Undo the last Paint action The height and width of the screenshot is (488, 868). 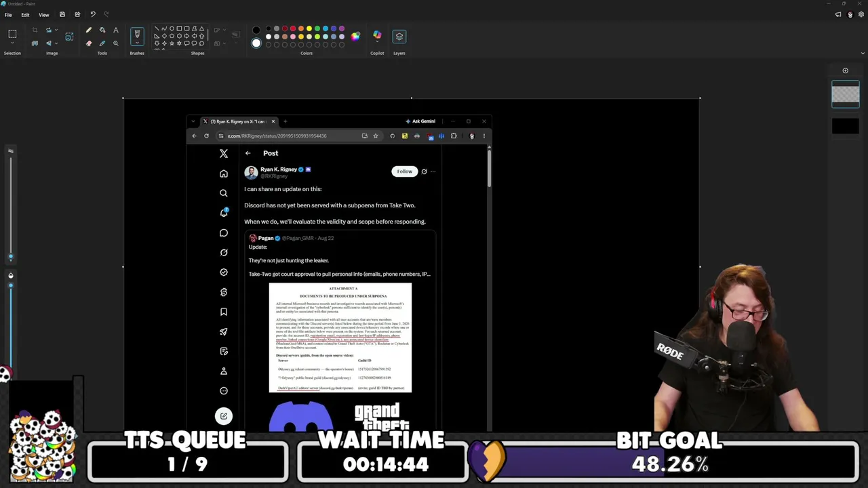tap(93, 14)
